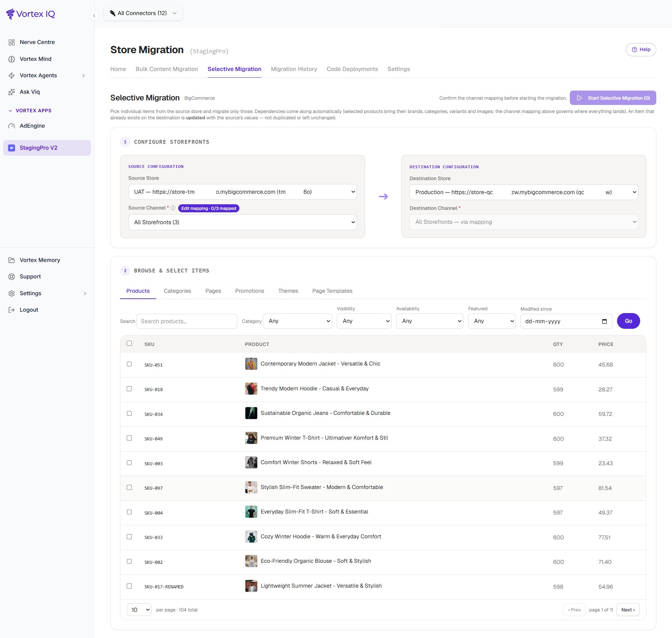Click the StagingPro V2 app icon
672x638 pixels.
point(12,148)
